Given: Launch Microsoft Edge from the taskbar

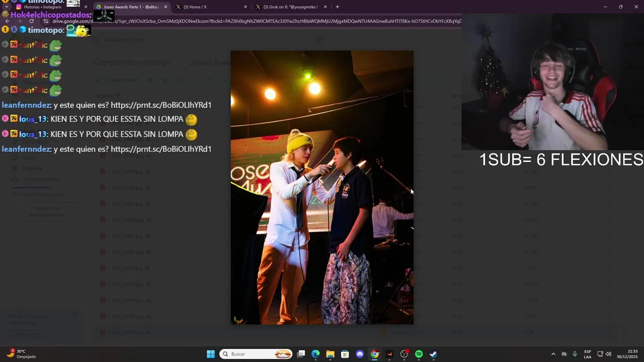Looking at the screenshot, I should 315,354.
